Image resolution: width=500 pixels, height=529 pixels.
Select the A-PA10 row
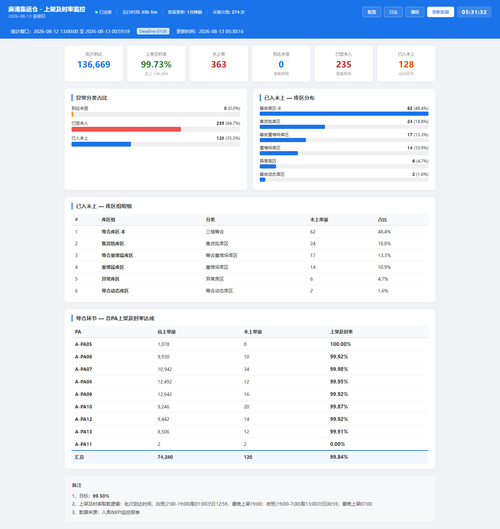(x=250, y=407)
